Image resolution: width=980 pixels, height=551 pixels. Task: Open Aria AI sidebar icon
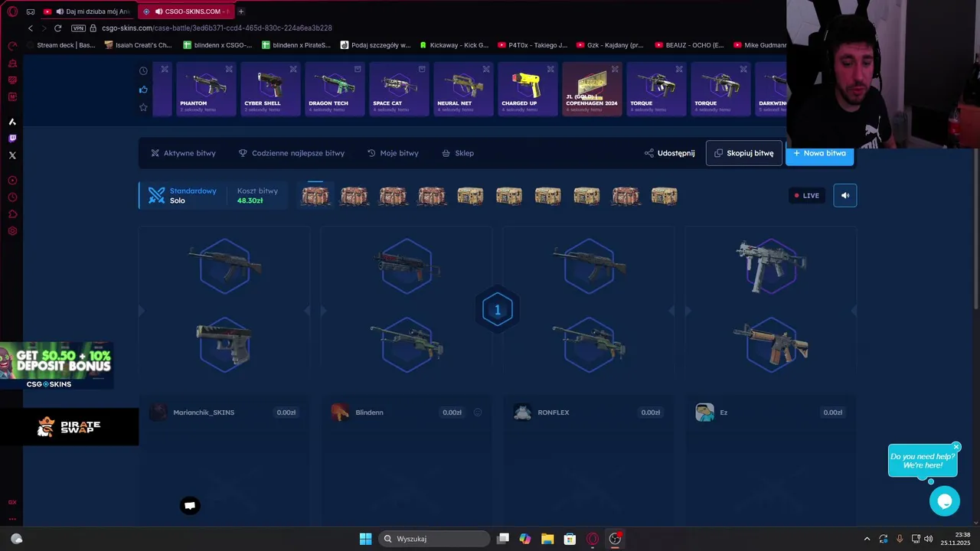[x=12, y=122]
